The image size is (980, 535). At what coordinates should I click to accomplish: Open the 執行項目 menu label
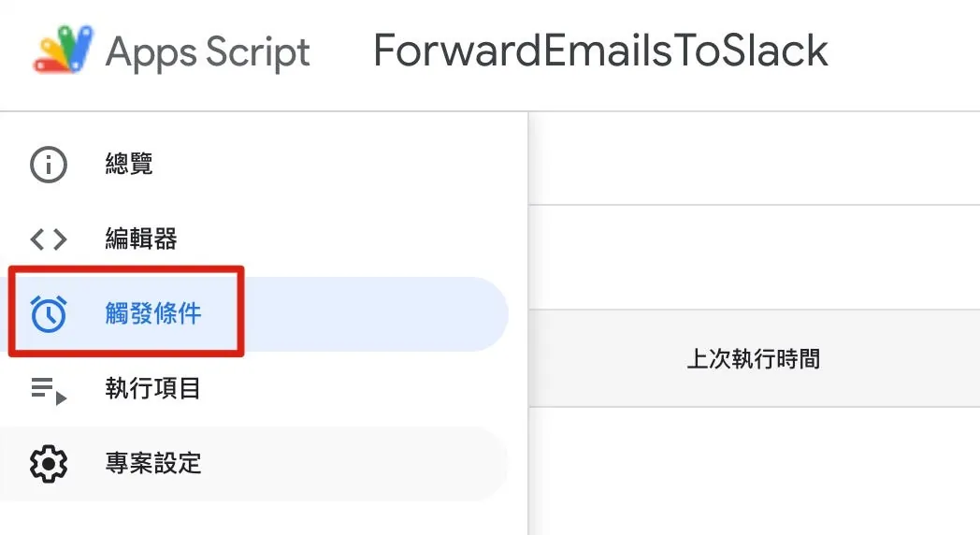pos(153,388)
